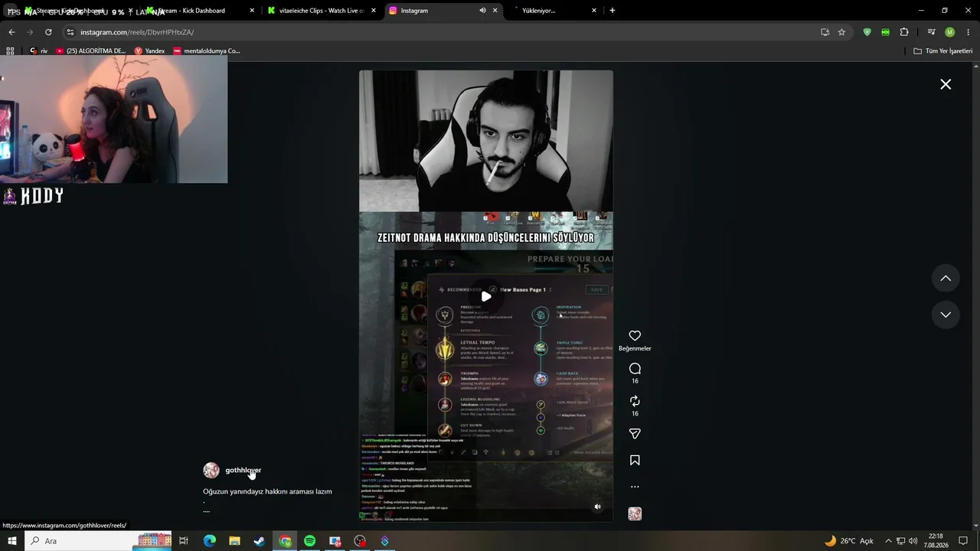Open the Windows notification center
This screenshot has height=551, width=980.
tap(963, 541)
